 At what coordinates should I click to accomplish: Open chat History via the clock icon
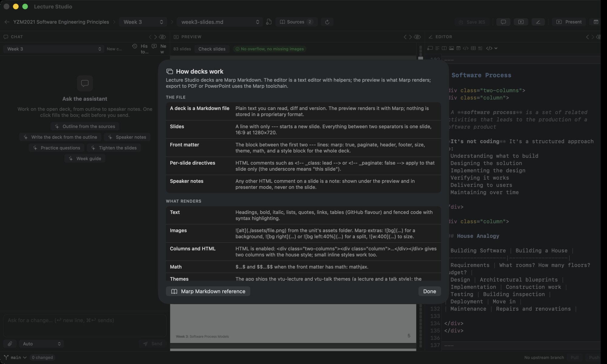pyautogui.click(x=134, y=46)
